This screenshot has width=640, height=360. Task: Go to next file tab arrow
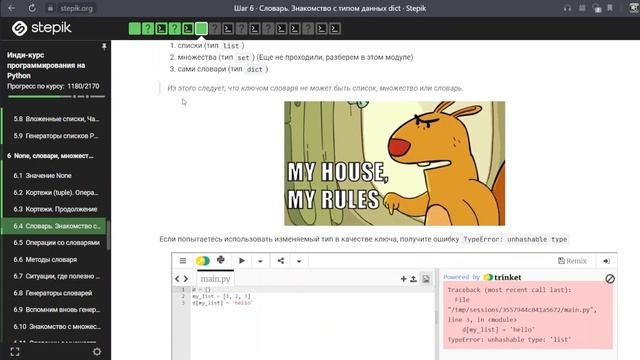coord(186,279)
